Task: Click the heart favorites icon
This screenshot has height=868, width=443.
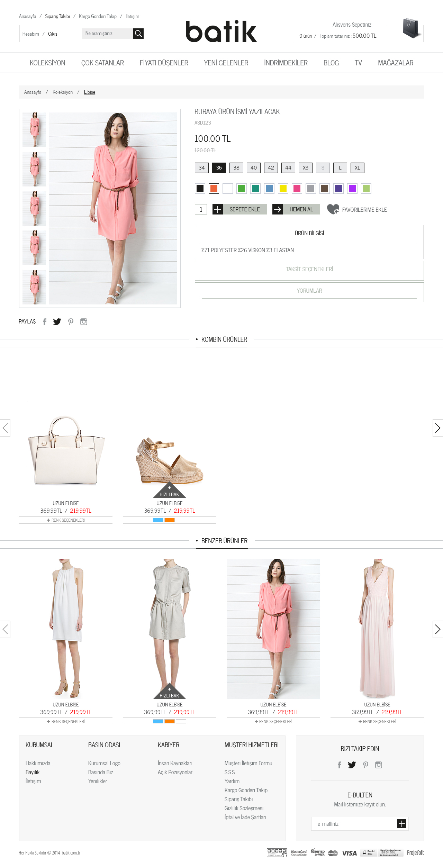Action: coord(333,209)
